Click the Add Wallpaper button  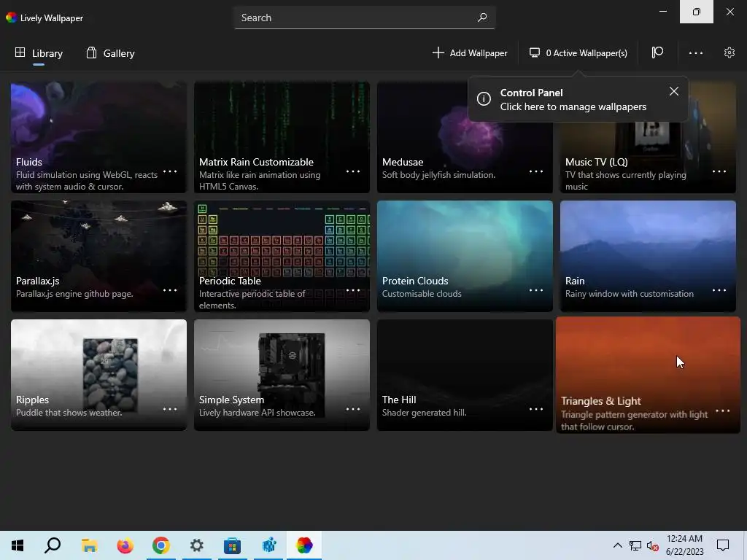[470, 52]
